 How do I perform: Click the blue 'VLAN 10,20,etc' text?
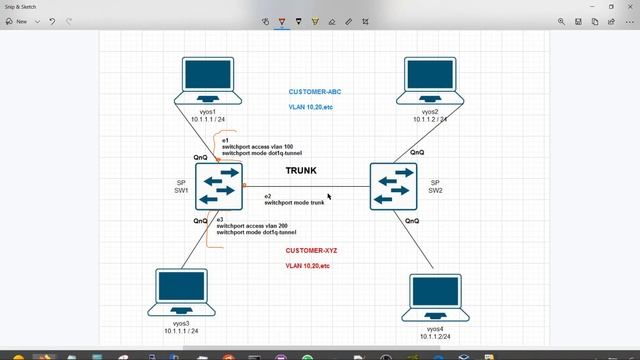tap(311, 107)
